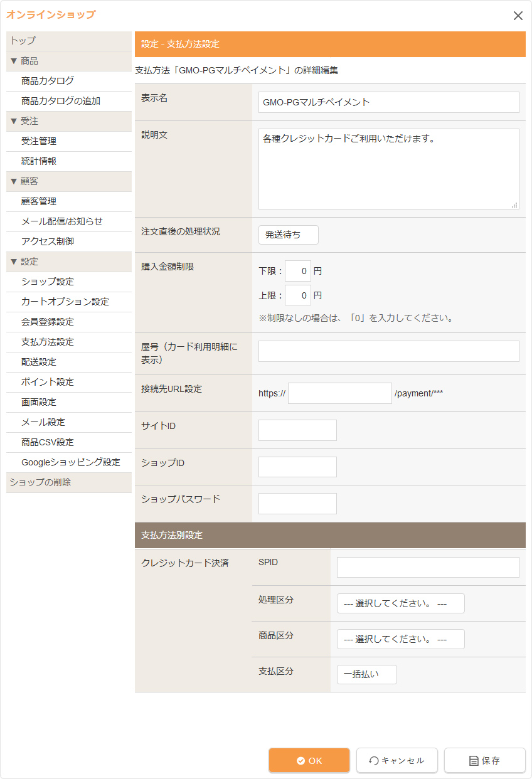Image resolution: width=532 pixels, height=779 pixels.
Task: Collapse the 商品 section in sidebar
Action: point(24,61)
